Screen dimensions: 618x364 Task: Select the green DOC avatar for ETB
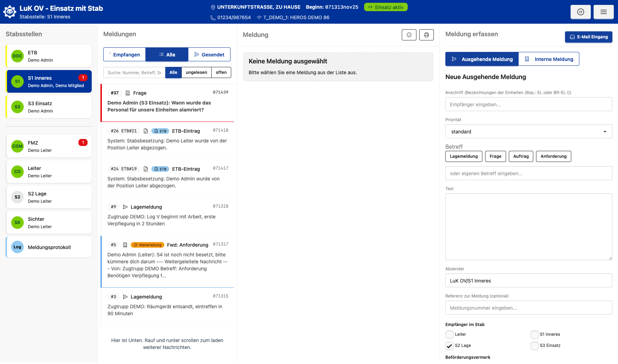click(17, 56)
